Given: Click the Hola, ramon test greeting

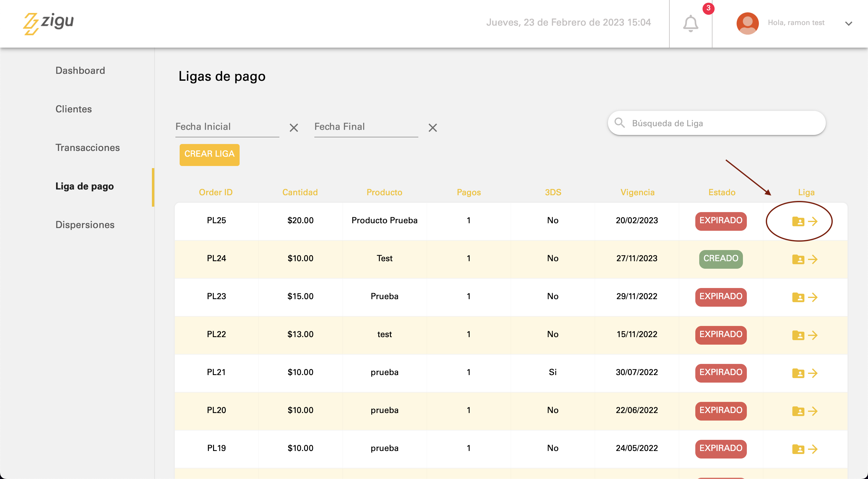Looking at the screenshot, I should [x=796, y=23].
